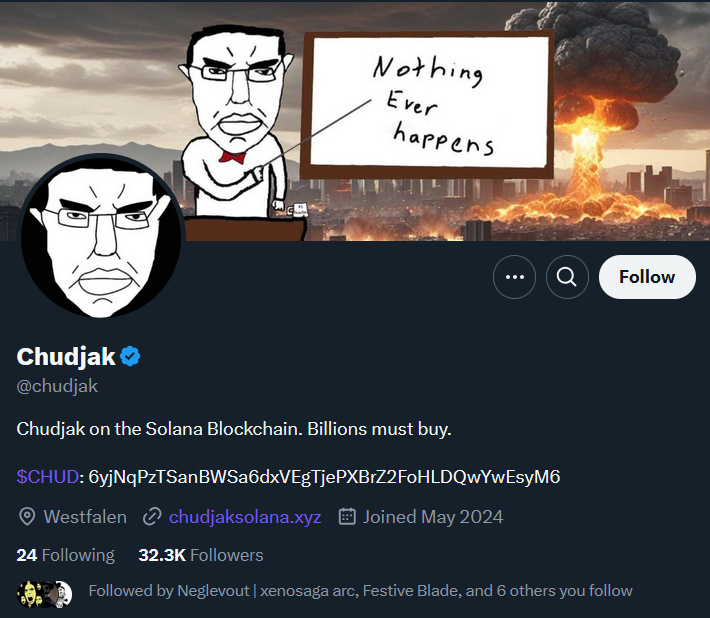This screenshot has height=618, width=710.
Task: Click the stacked mutual follower avatars
Action: pos(45,592)
